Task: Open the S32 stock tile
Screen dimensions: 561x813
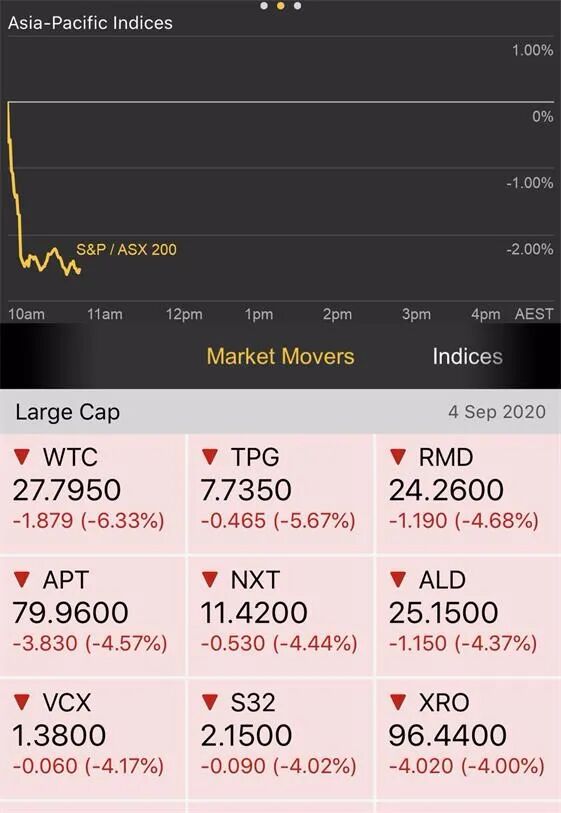Action: (x=280, y=739)
